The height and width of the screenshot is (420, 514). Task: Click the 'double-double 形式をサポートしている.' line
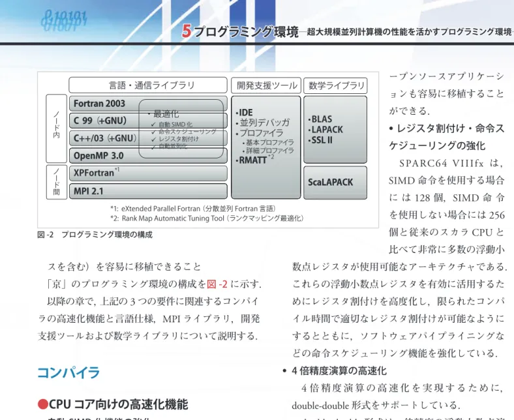(x=376, y=406)
